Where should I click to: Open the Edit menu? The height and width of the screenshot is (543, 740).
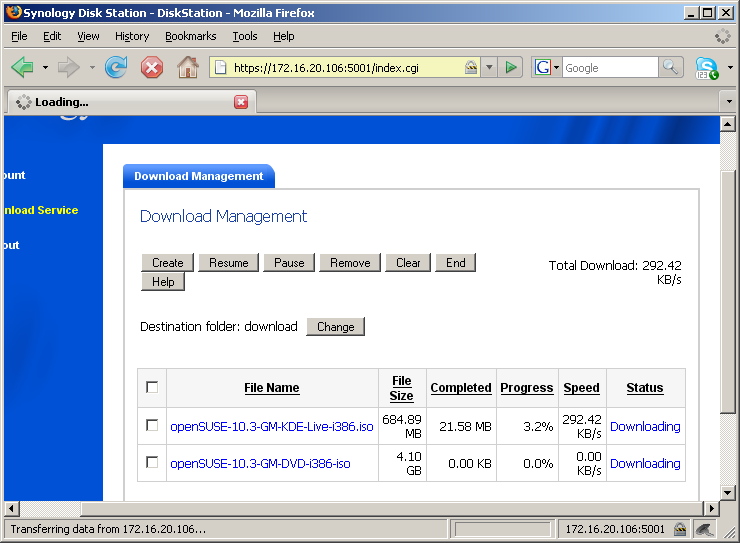[x=52, y=36]
